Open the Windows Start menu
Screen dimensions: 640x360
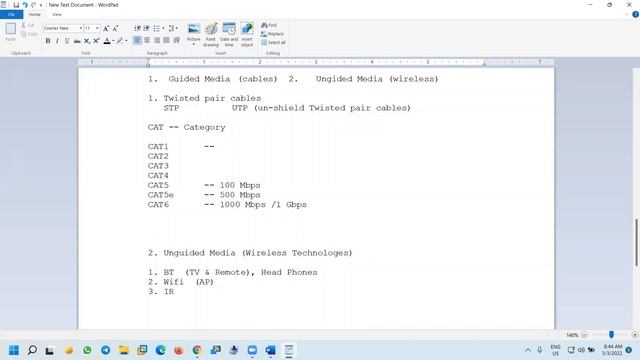14,350
